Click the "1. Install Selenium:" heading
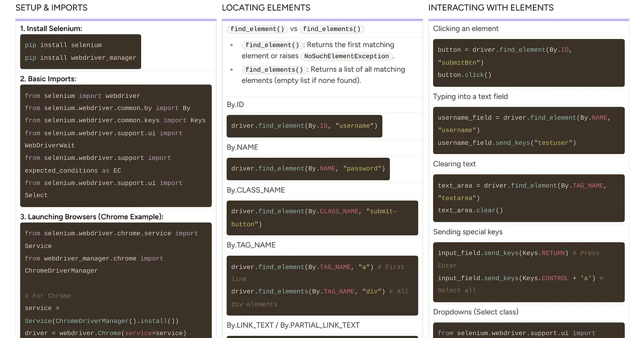Screen dimensions: 644x338 (50, 28)
